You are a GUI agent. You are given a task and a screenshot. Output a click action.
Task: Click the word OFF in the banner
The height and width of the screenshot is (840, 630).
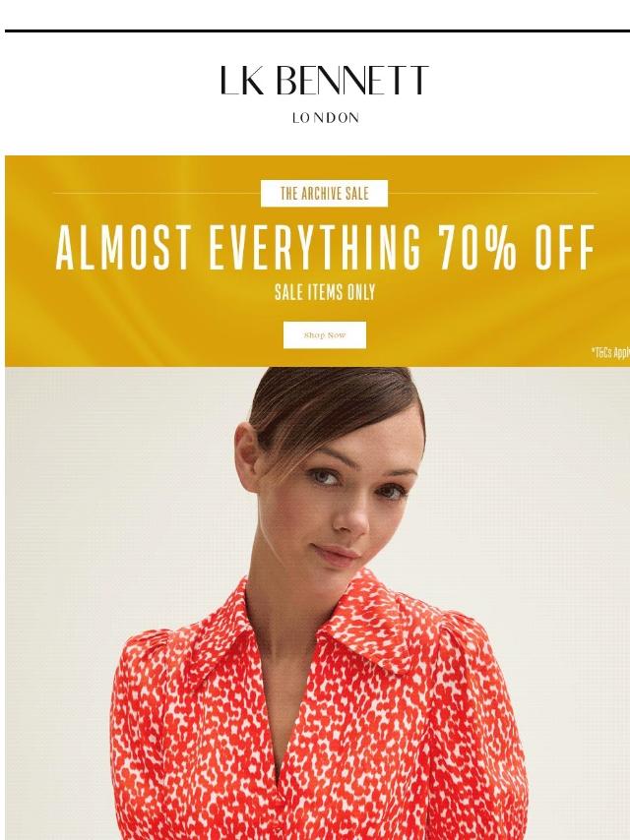click(x=565, y=248)
